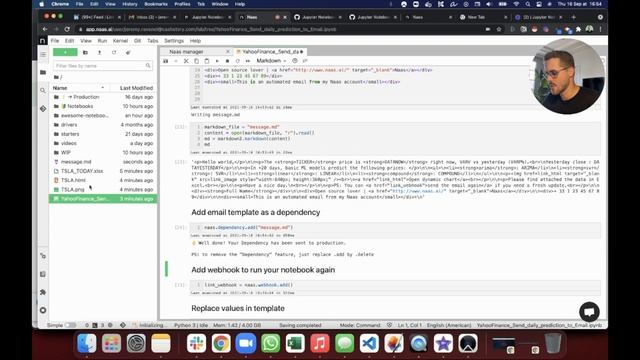Open the chat support bubble
The width and height of the screenshot is (640, 360).
click(589, 312)
